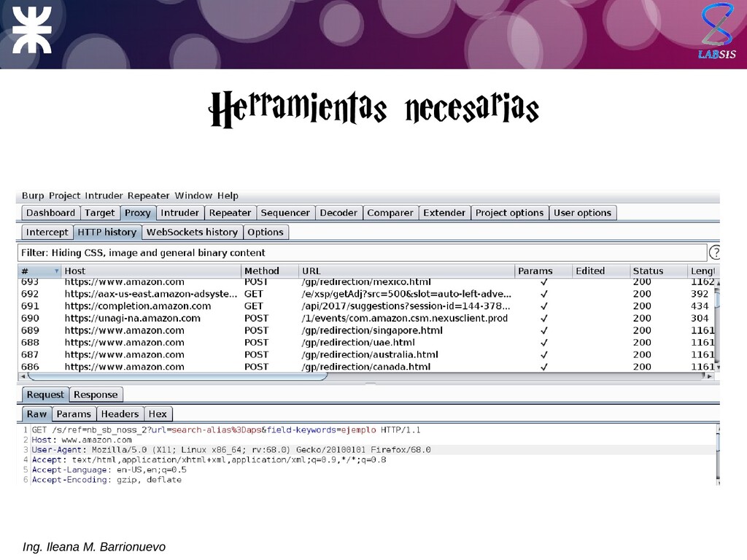This screenshot has height=560, width=747.
Task: Click the UTN logo in banner
Action: [x=31, y=29]
